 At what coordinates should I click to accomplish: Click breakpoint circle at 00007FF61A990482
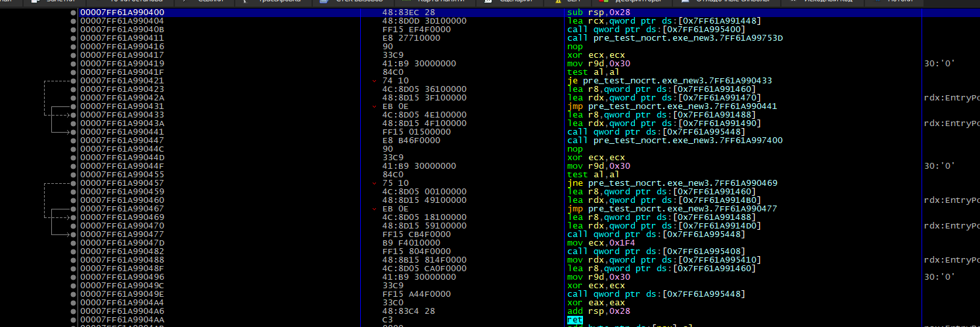73,251
